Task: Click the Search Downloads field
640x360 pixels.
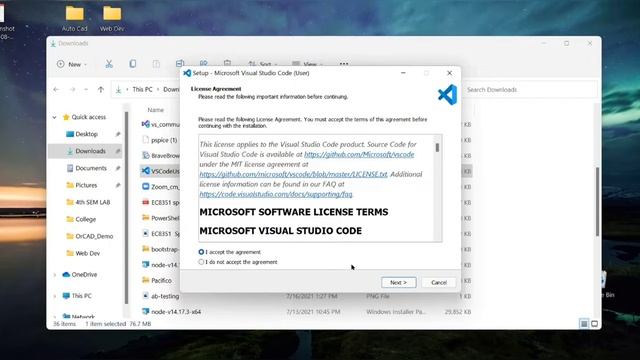Action: 530,89
